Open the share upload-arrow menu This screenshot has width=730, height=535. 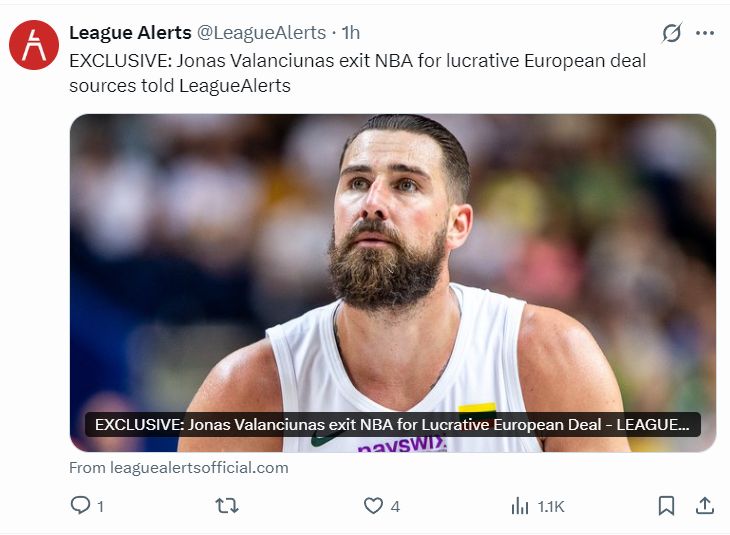click(704, 506)
